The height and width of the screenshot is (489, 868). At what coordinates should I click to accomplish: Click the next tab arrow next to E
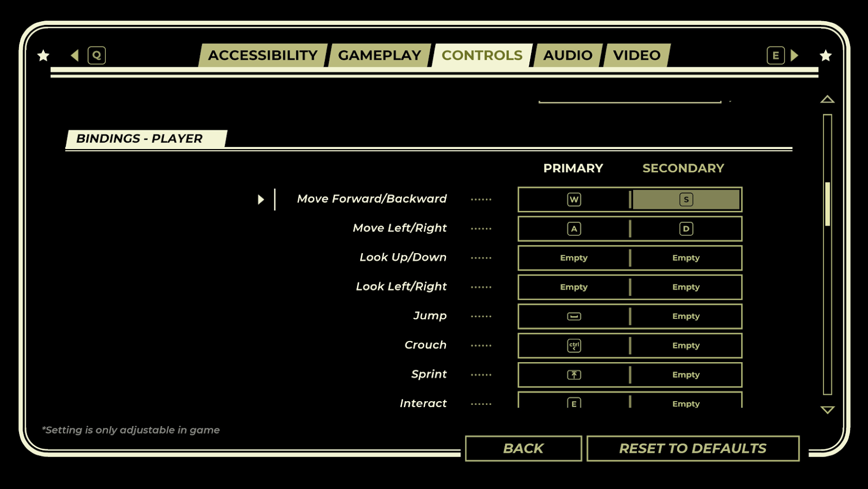point(795,55)
